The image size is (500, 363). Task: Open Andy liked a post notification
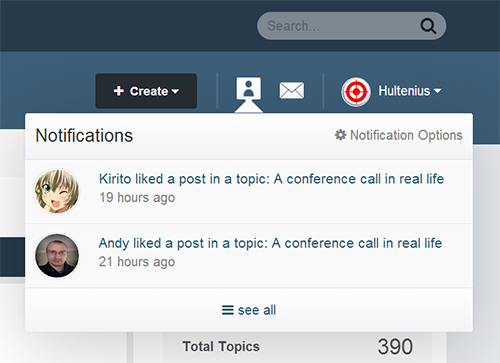coord(270,243)
